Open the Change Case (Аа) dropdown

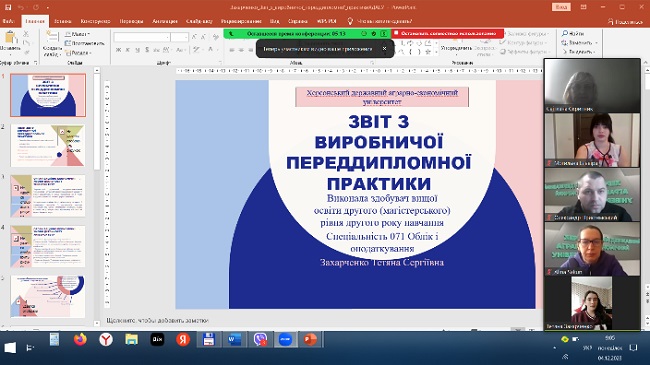pyautogui.click(x=180, y=50)
